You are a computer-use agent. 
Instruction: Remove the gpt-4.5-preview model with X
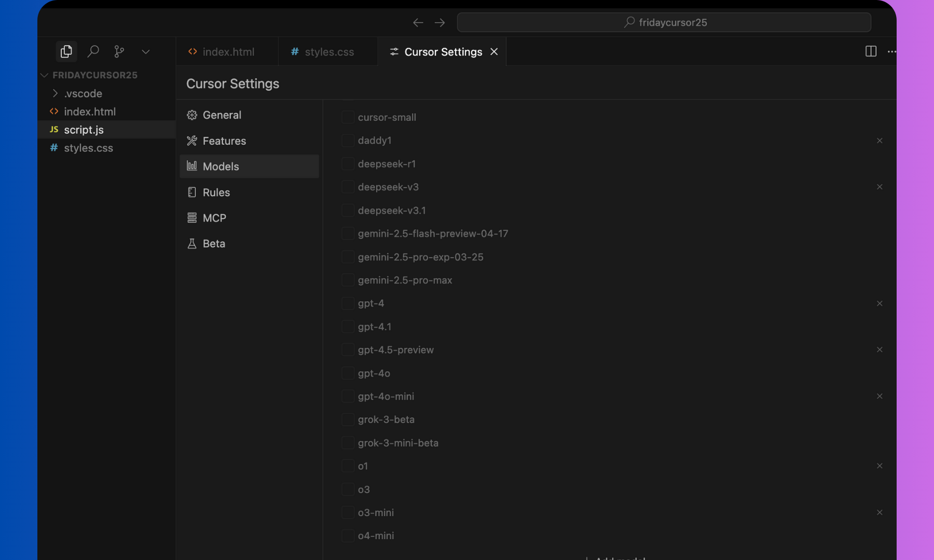(x=880, y=349)
